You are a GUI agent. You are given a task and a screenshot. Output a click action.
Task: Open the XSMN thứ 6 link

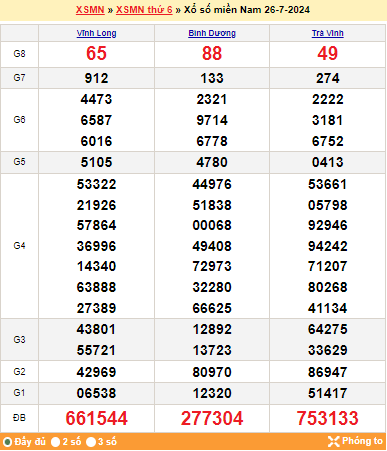144,10
